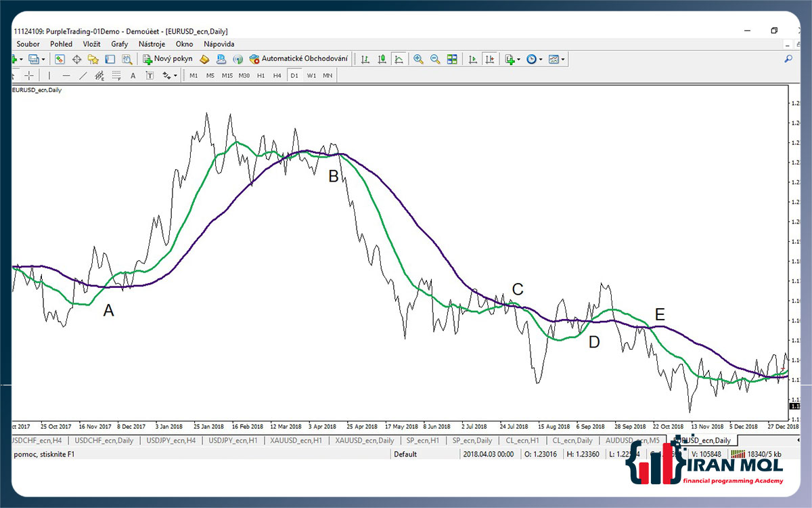
Task: Open the SP_ecn,H1 chart tab
Action: [x=423, y=440]
